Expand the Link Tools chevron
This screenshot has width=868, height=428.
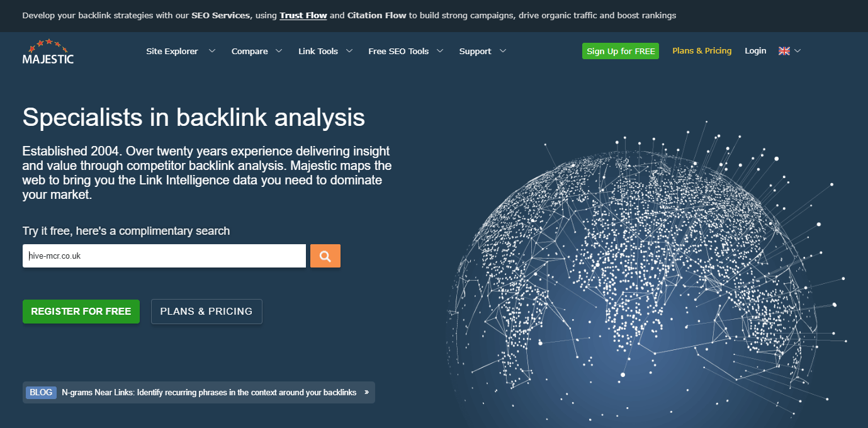tap(349, 51)
